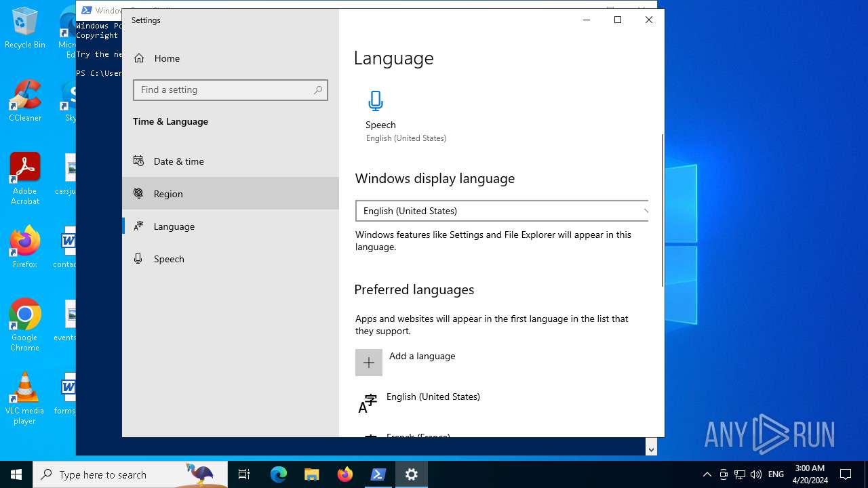This screenshot has height=488, width=868.
Task: Click the Speech microphone sidebar icon
Action: click(x=138, y=258)
